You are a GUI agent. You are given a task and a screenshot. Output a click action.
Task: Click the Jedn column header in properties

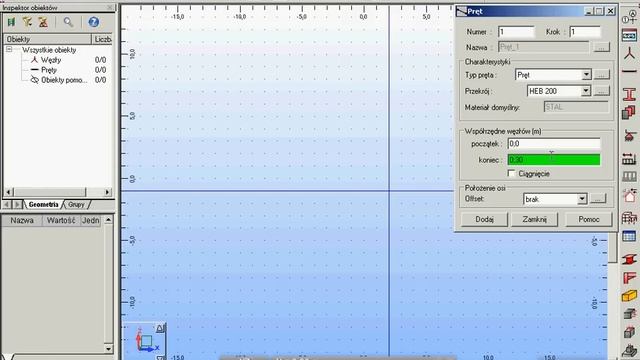pyautogui.click(x=90, y=220)
